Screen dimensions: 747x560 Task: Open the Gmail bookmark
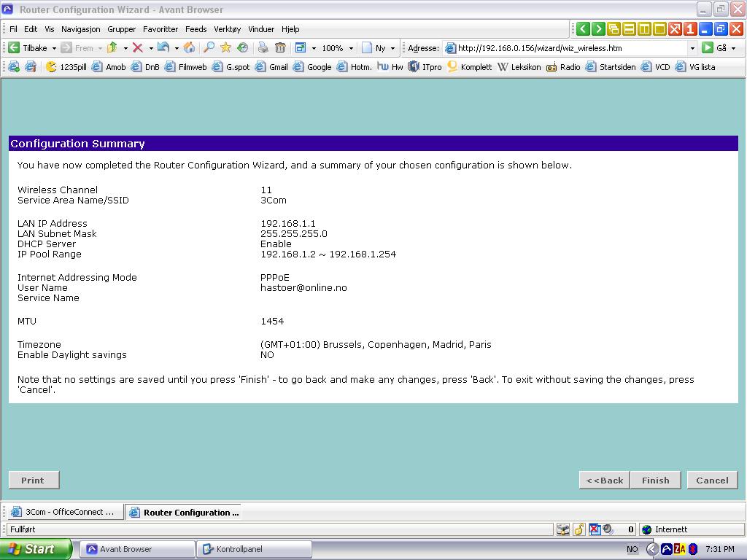pyautogui.click(x=272, y=66)
